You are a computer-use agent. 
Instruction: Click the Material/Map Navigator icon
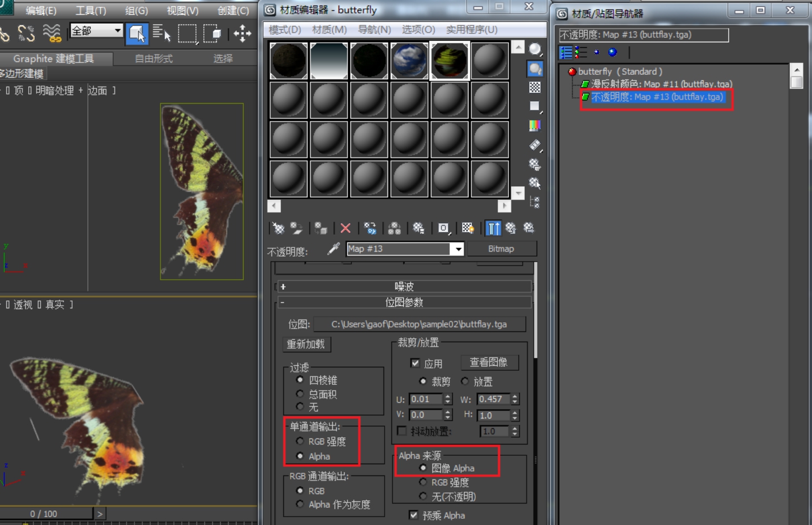tap(535, 201)
